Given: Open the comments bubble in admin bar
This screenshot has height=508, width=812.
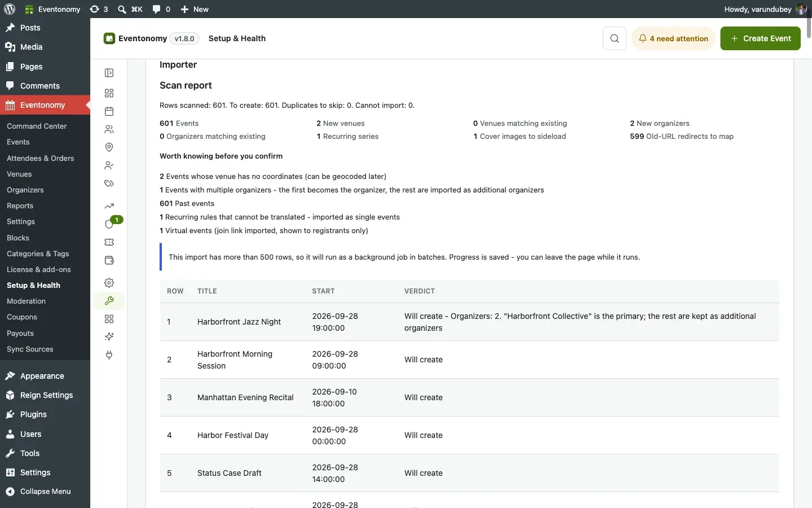Looking at the screenshot, I should coord(161,9).
